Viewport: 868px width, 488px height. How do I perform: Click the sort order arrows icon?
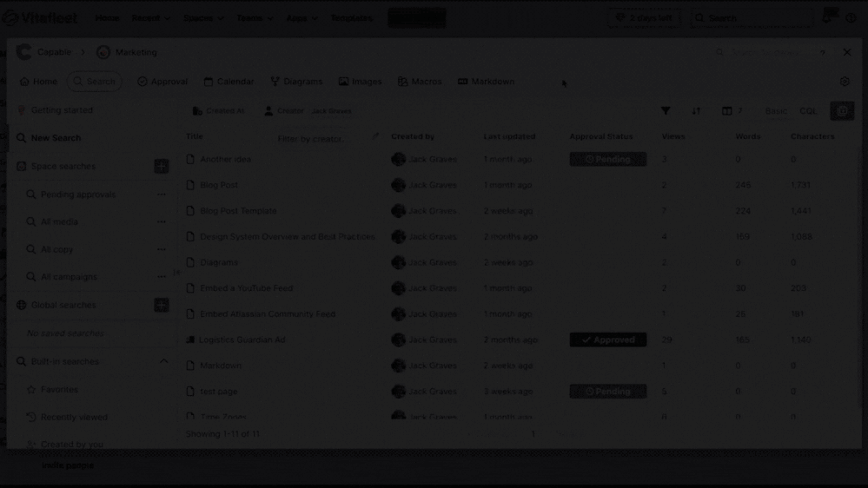click(696, 110)
